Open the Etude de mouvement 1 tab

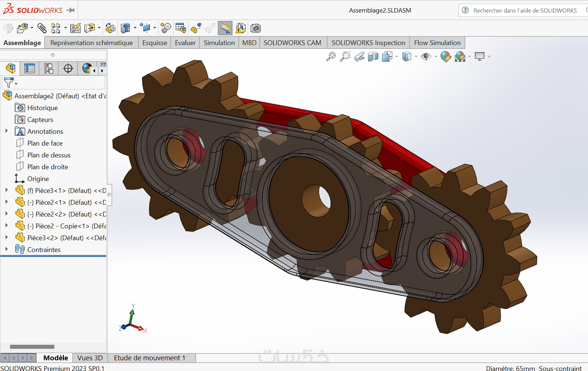pyautogui.click(x=149, y=358)
